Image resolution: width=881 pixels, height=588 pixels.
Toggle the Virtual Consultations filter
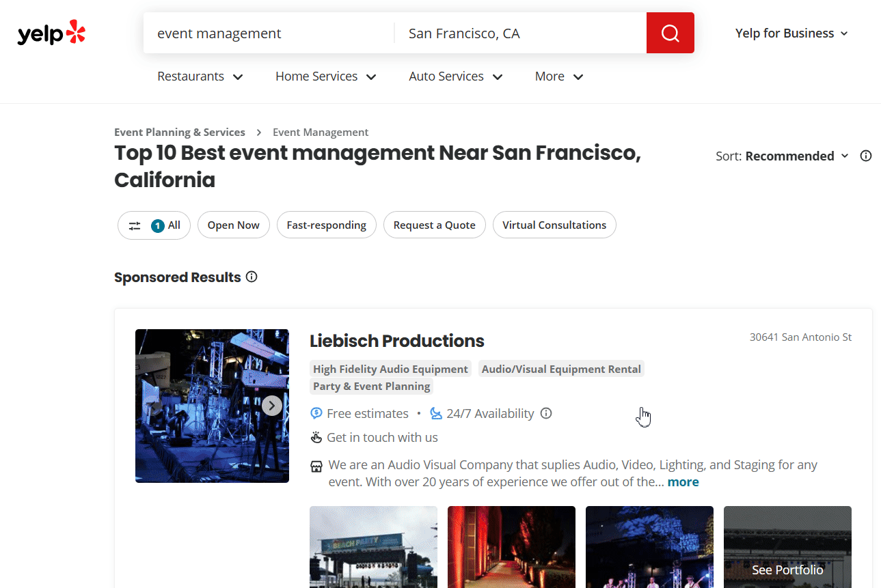[x=554, y=225]
